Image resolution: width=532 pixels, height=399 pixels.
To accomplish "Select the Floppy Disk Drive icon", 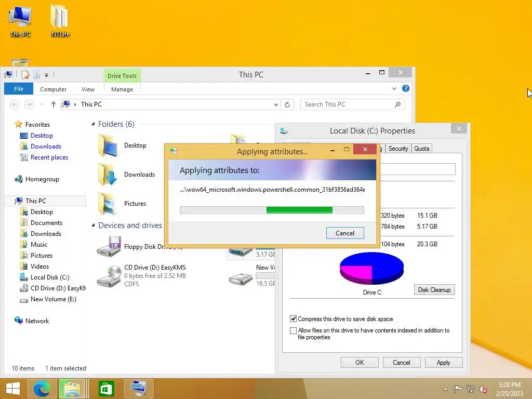I will tap(109, 247).
